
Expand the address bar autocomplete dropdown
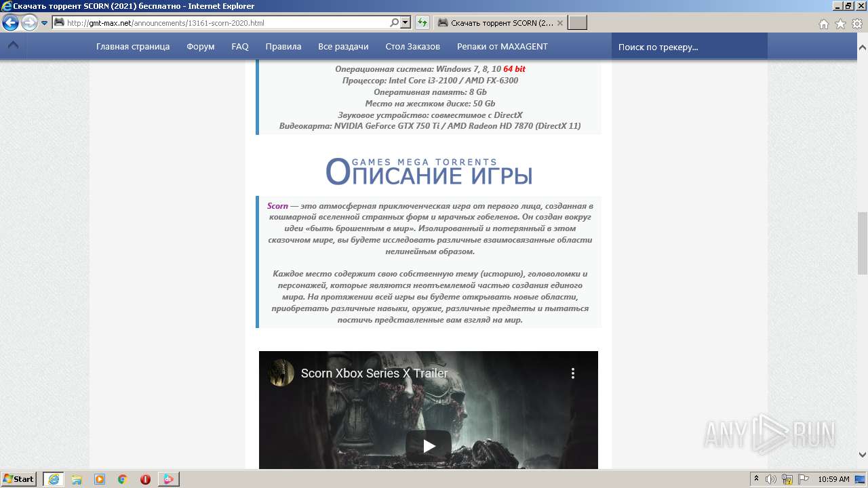click(x=406, y=22)
